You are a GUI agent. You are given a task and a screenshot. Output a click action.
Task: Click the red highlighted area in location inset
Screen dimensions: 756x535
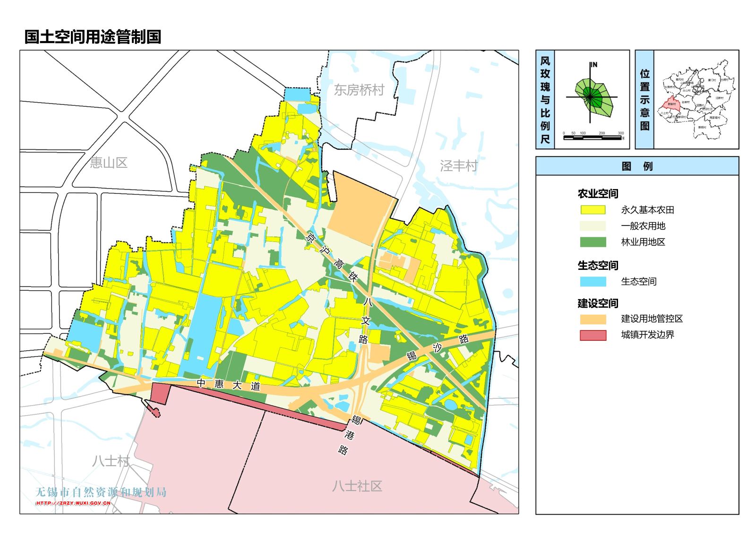click(x=671, y=104)
